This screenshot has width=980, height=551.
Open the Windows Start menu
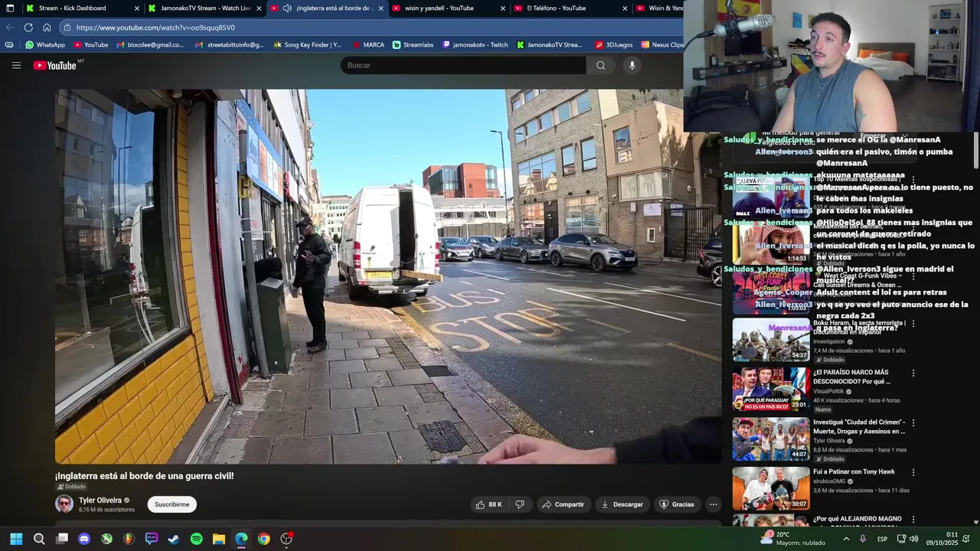[16, 539]
